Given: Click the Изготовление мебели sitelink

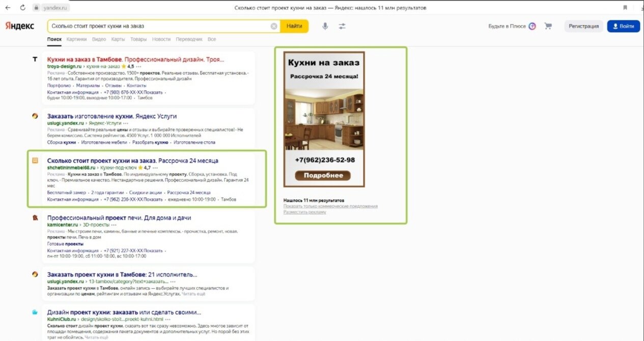Looking at the screenshot, I should 104,142.
